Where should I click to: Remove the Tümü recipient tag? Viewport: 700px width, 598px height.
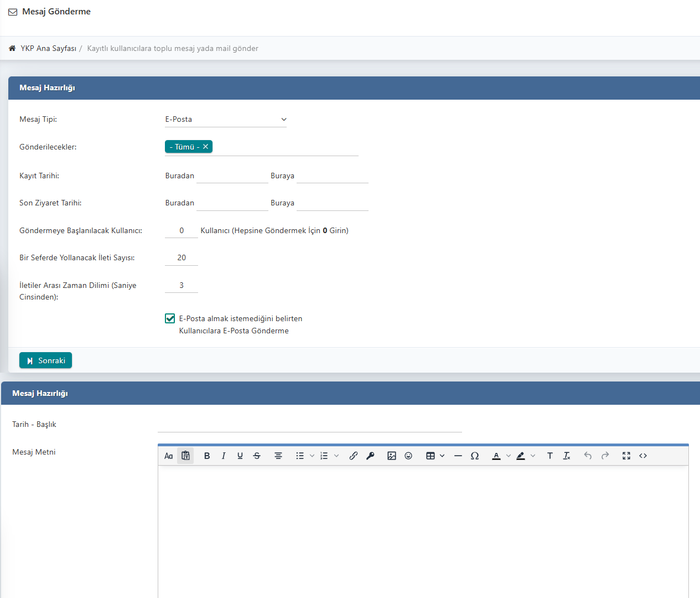205,147
